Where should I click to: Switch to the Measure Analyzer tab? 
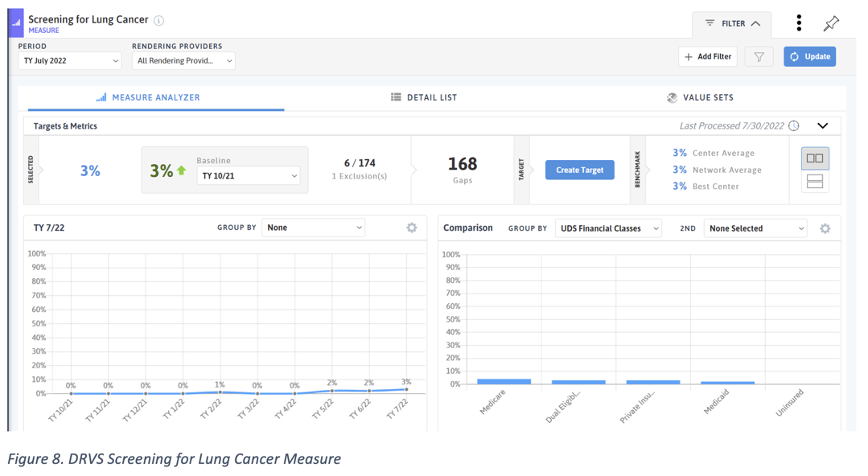click(155, 97)
